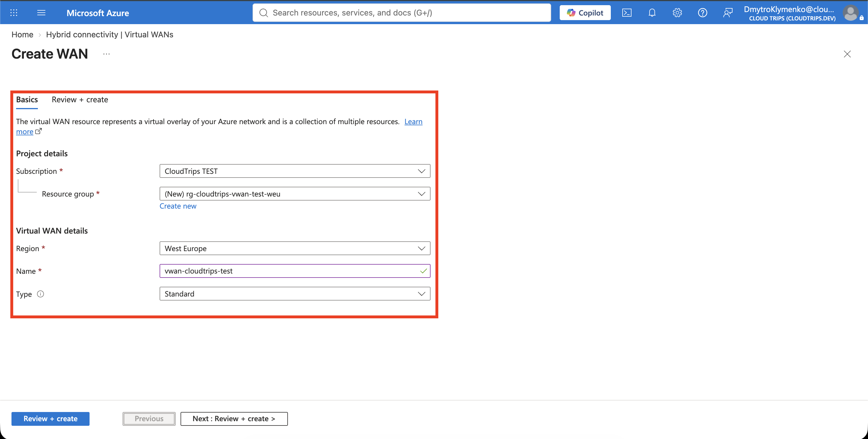868x439 pixels.
Task: Follow the Learn more link
Action: [x=413, y=122]
